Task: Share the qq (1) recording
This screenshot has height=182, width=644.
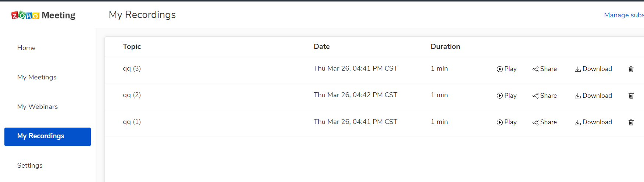Action: 544,122
